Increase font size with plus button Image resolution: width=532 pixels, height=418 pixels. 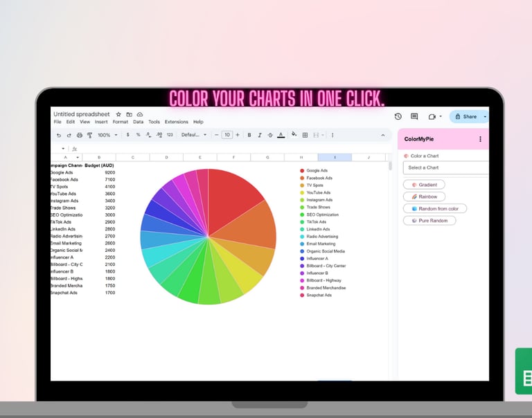[x=238, y=135]
